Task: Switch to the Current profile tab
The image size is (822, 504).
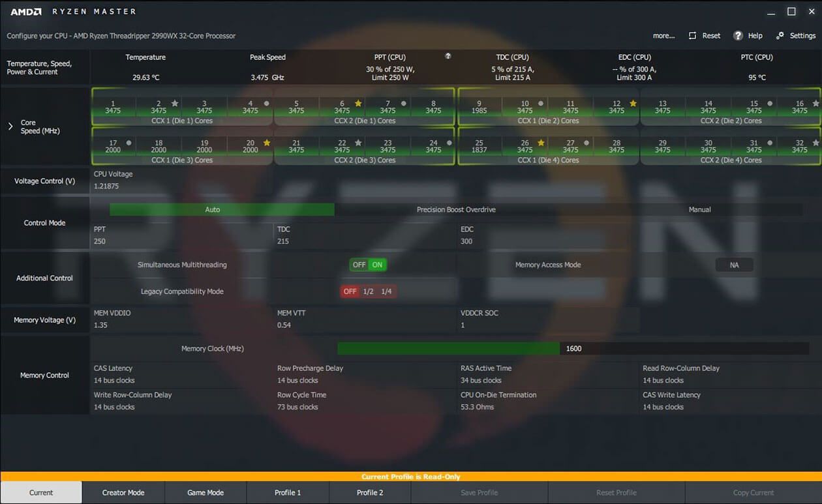Action: (41, 492)
